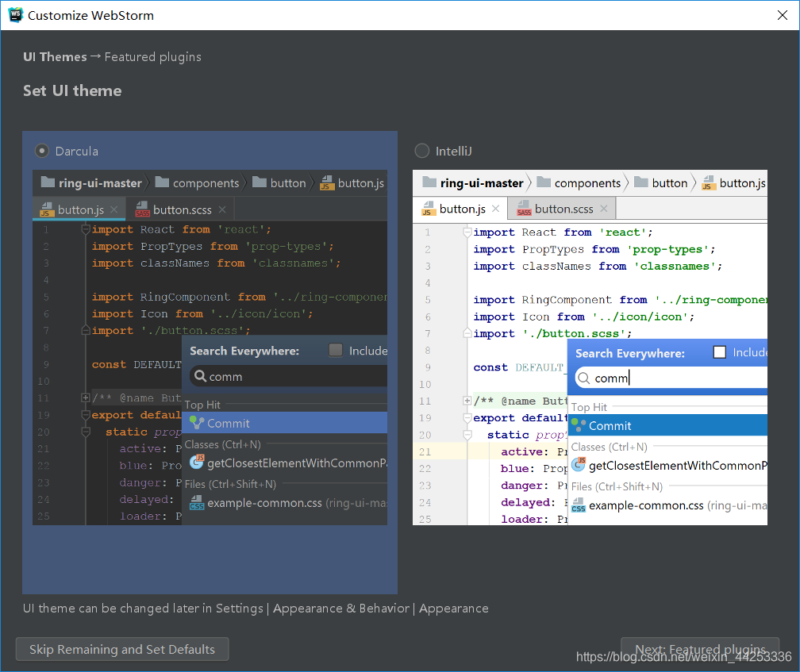Click components folder icon in Darcula preview
800x672 pixels.
162,182
